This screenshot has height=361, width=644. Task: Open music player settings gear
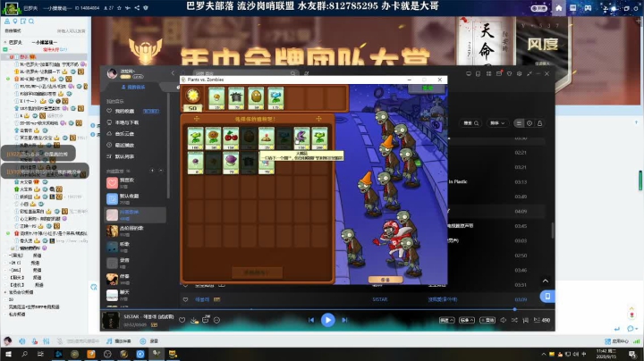(519, 74)
